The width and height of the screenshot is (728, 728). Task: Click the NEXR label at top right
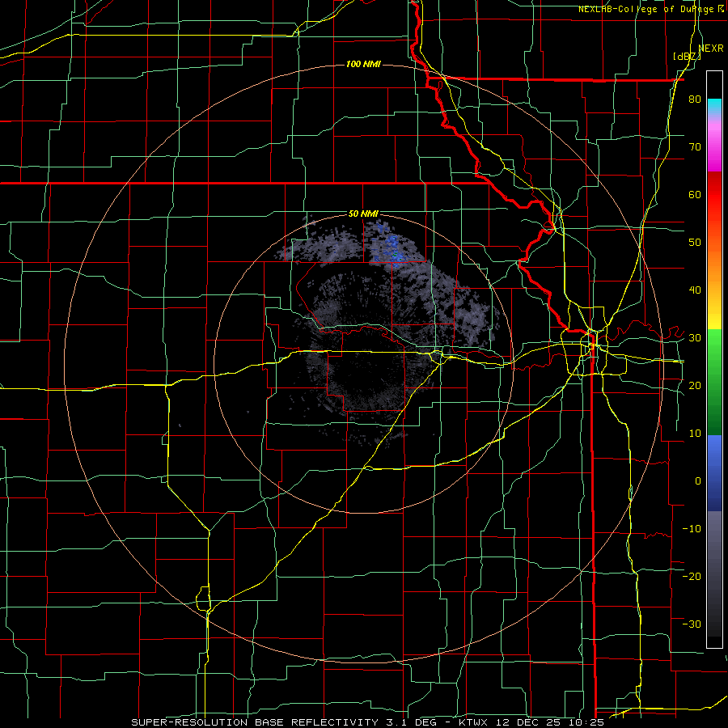point(710,49)
